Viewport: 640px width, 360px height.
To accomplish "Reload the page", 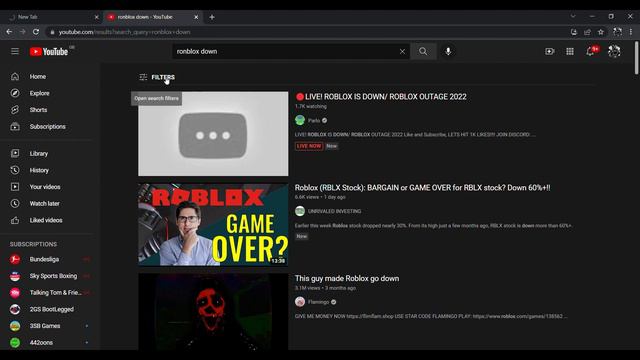I will point(36,32).
